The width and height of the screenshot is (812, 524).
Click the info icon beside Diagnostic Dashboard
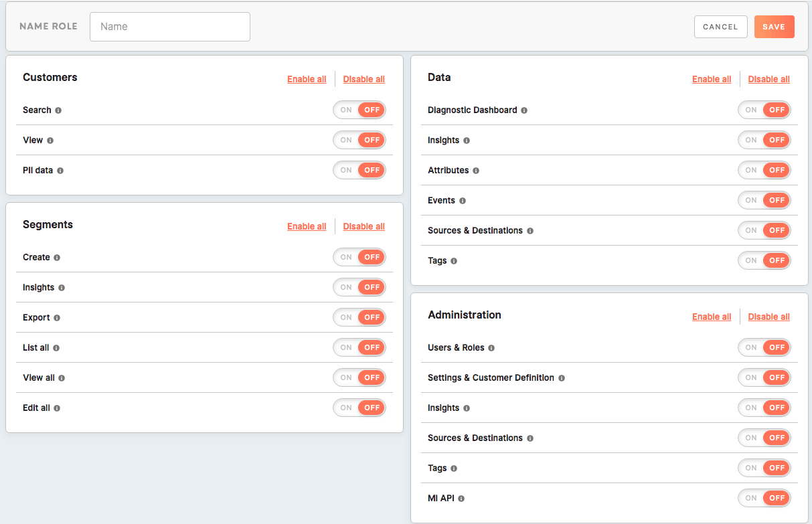524,110
